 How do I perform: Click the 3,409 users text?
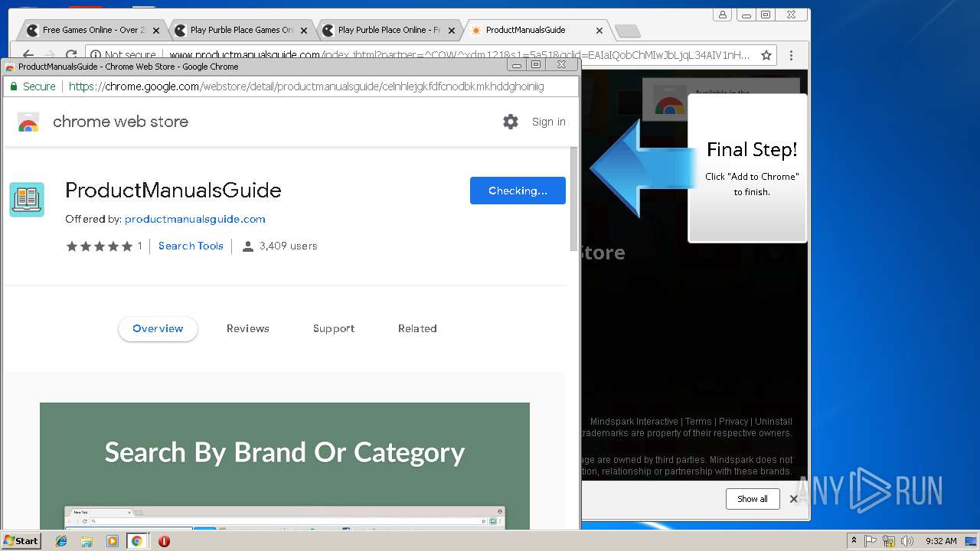(288, 246)
